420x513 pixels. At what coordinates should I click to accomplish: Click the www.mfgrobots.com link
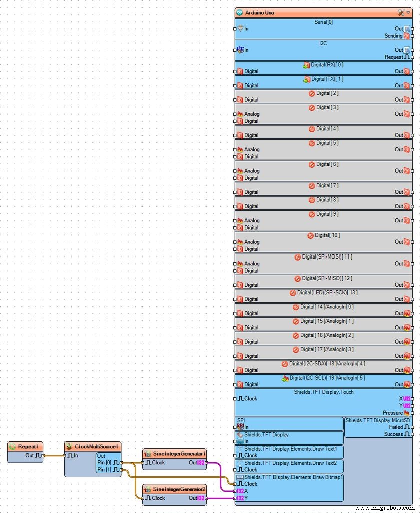386,508
